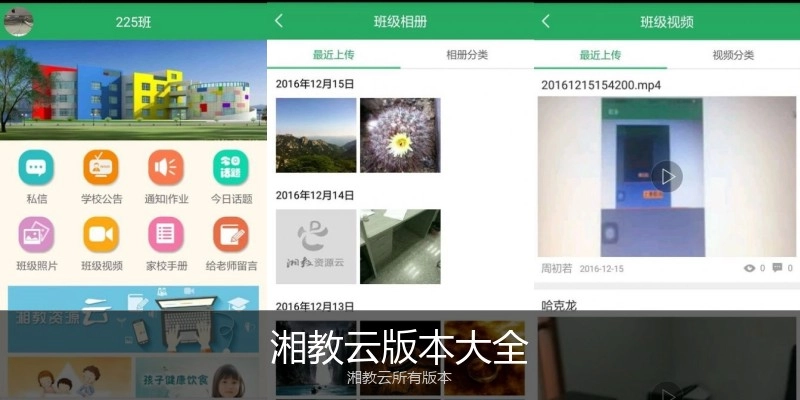This screenshot has width=800, height=400.
Task: Tap the view count eye icon
Action: tap(749, 268)
